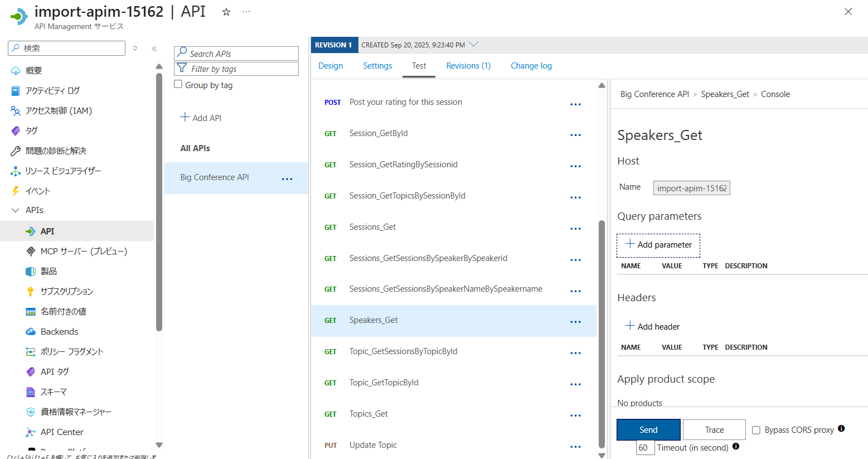
Task: Select All APIs in the API list
Action: coord(195,148)
